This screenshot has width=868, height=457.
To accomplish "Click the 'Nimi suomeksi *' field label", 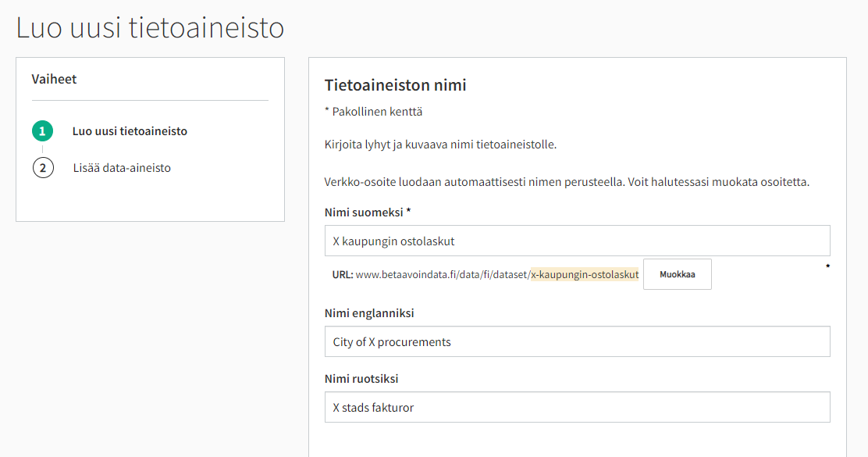I will click(367, 212).
